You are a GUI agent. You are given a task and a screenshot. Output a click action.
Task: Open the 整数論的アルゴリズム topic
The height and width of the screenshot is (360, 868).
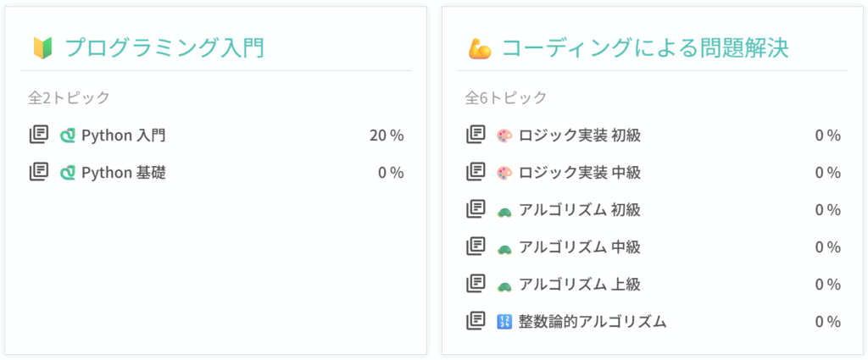(x=593, y=322)
